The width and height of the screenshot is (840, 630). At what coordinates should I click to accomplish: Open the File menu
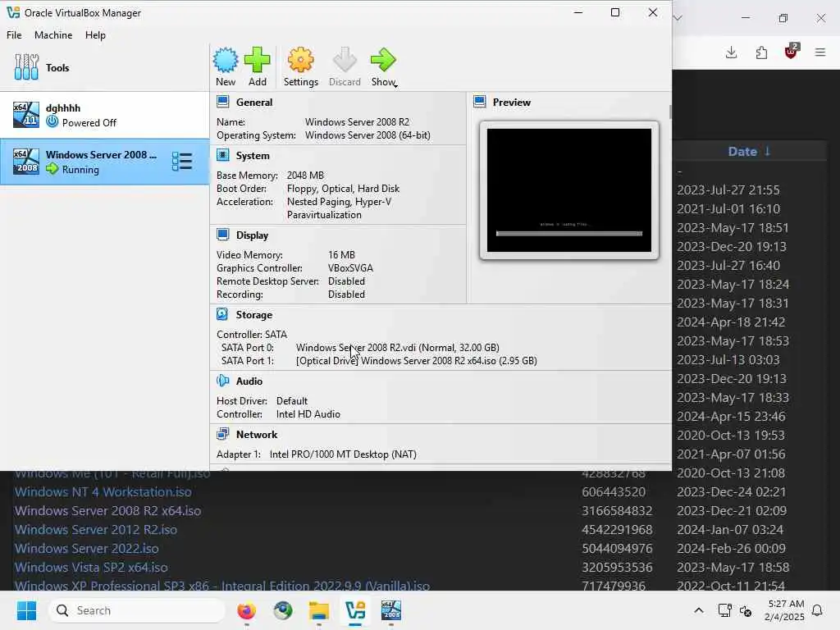click(x=14, y=34)
